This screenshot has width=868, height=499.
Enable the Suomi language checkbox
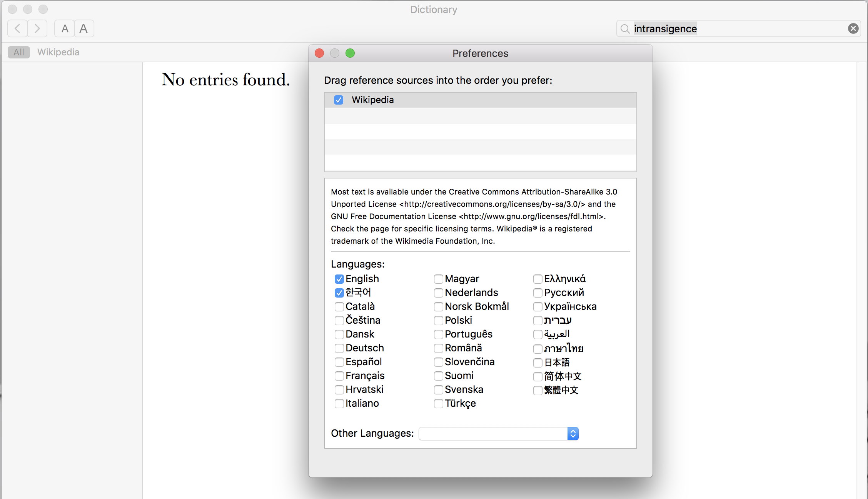[438, 376]
